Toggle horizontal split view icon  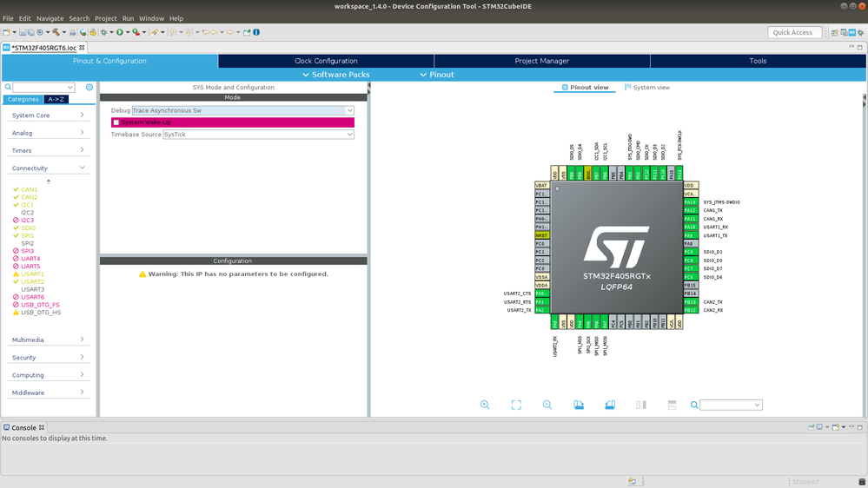point(672,405)
